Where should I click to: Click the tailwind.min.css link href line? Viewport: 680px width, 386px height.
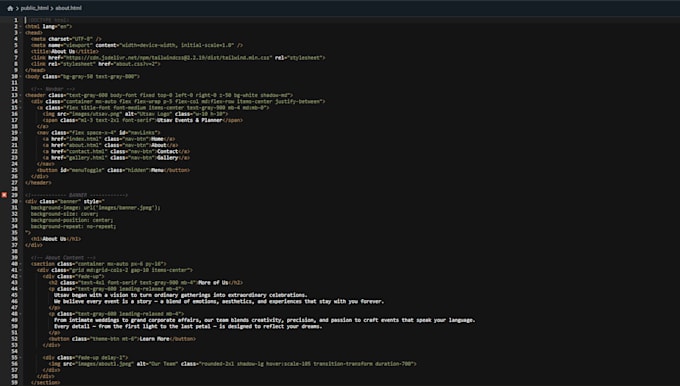178,58
